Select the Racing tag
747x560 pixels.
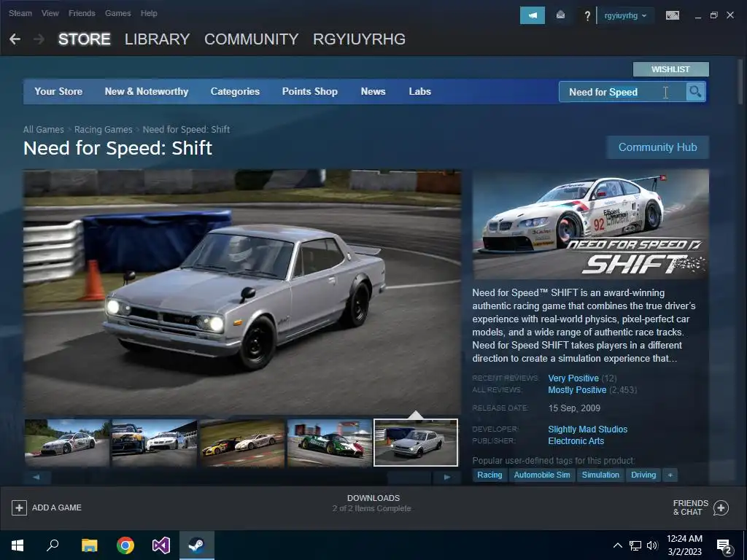(489, 475)
